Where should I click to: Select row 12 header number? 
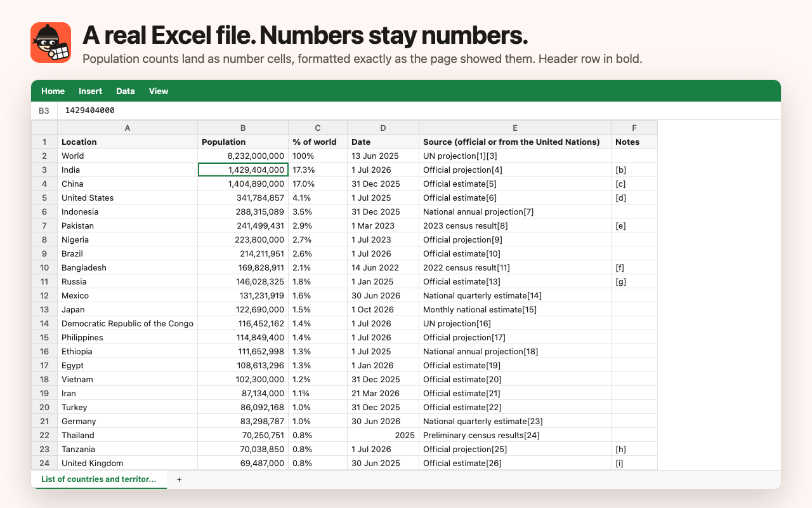click(x=44, y=295)
